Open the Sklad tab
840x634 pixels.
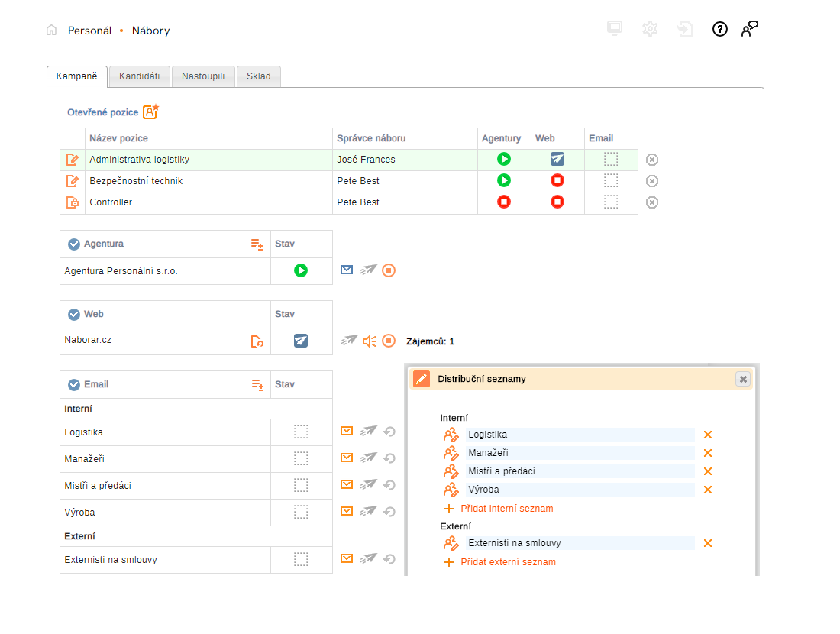258,76
